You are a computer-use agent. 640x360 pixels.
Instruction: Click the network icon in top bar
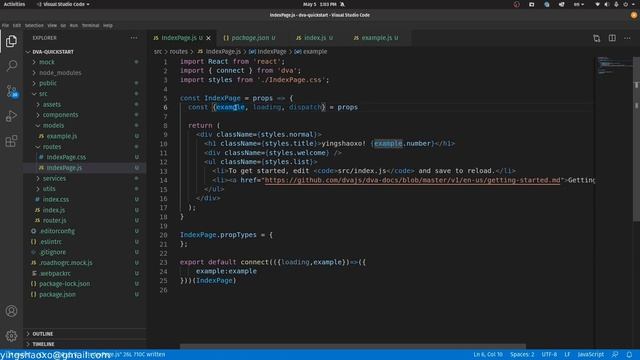point(598,4)
